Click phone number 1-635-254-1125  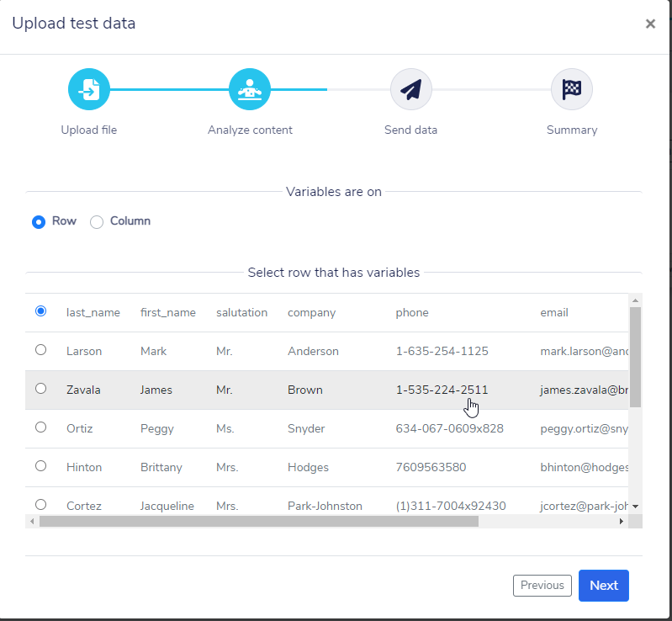(x=442, y=351)
